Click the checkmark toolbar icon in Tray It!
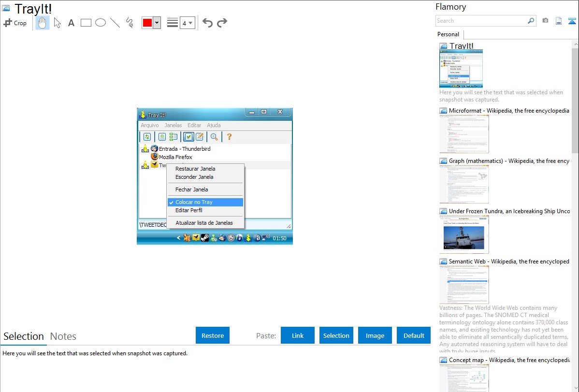 [x=188, y=137]
